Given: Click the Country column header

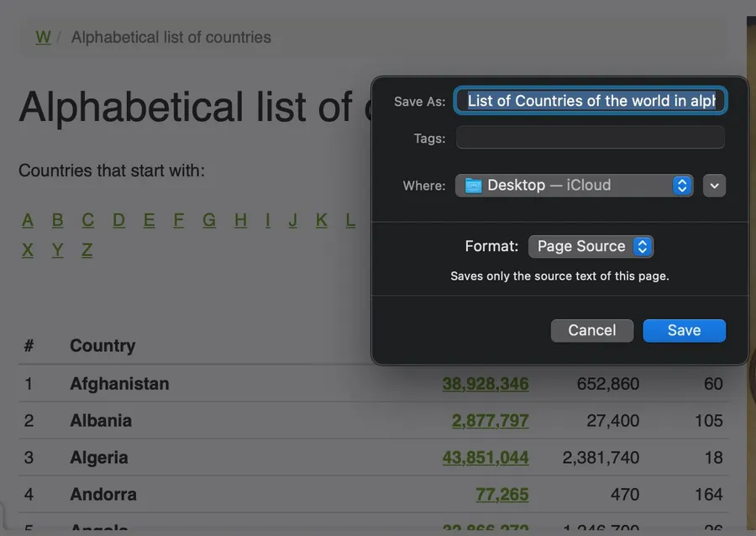Looking at the screenshot, I should pos(102,346).
